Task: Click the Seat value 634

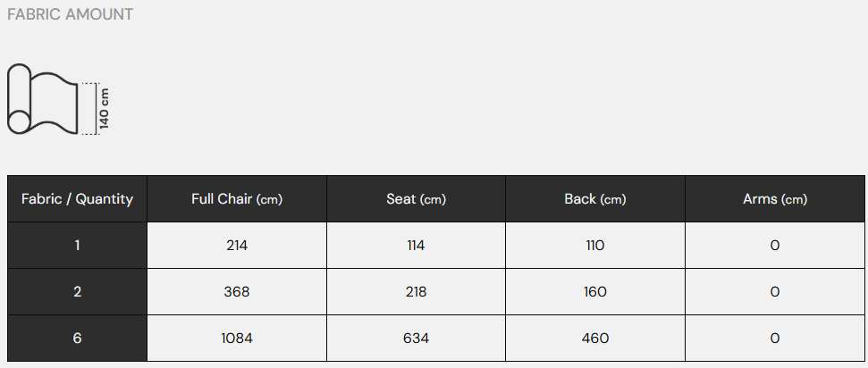Action: [416, 339]
